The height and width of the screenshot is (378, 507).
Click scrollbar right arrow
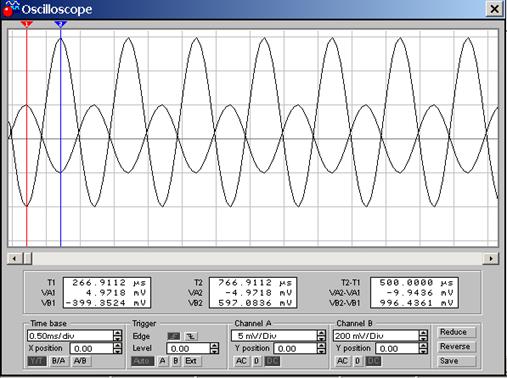tap(491, 258)
